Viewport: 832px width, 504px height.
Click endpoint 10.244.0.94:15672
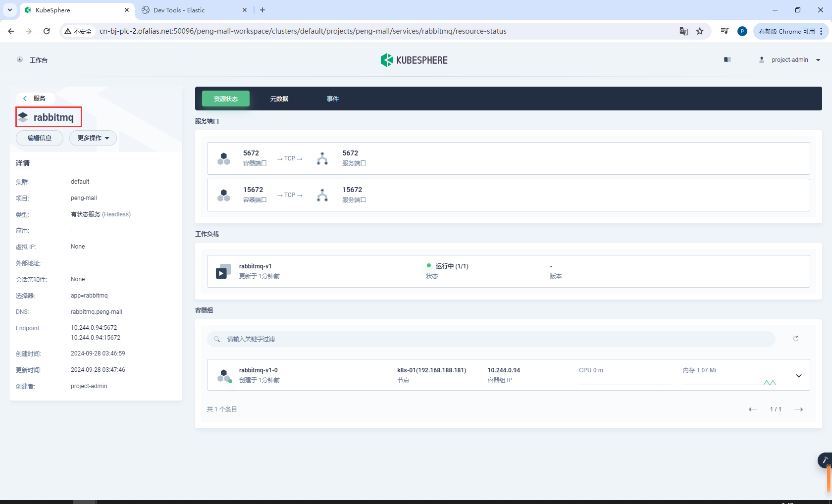(96, 338)
